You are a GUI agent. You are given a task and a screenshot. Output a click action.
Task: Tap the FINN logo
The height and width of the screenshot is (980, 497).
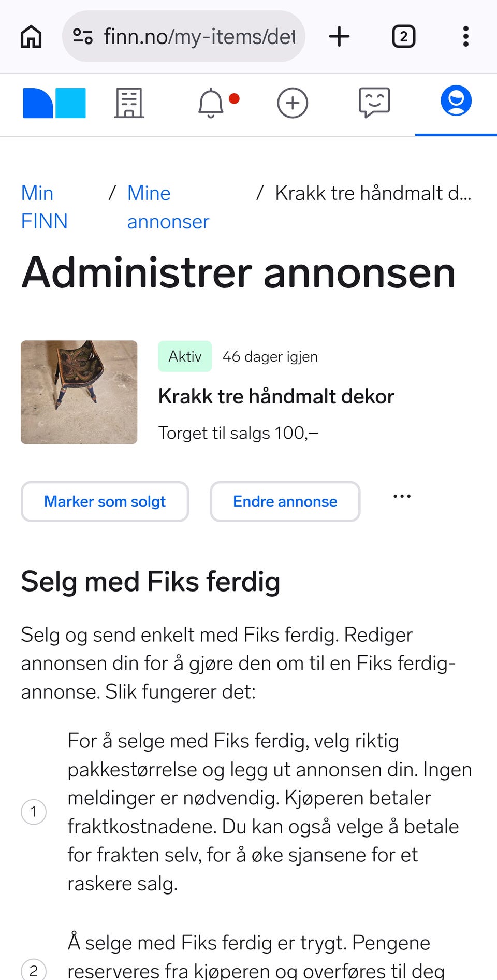tap(54, 103)
